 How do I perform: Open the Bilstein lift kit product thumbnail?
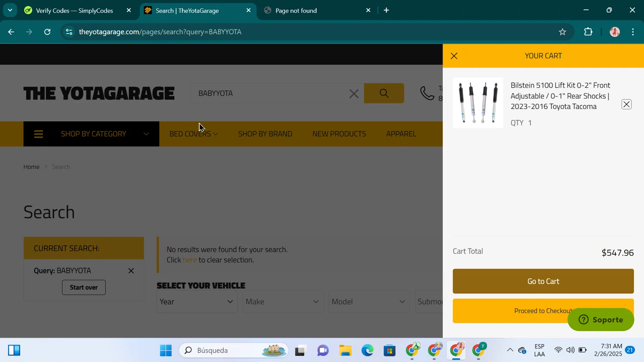pyautogui.click(x=478, y=103)
